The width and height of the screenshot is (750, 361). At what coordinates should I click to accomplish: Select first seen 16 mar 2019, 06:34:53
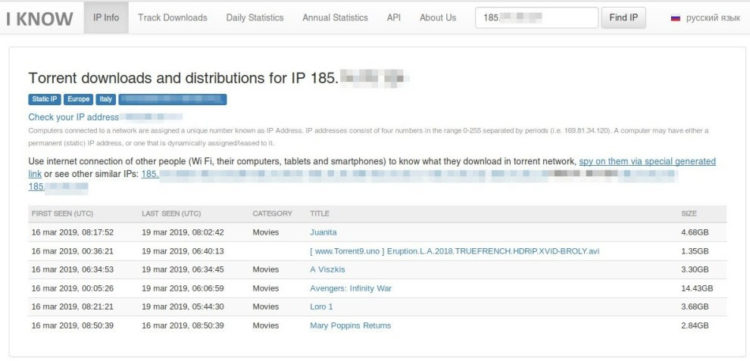coord(73,270)
